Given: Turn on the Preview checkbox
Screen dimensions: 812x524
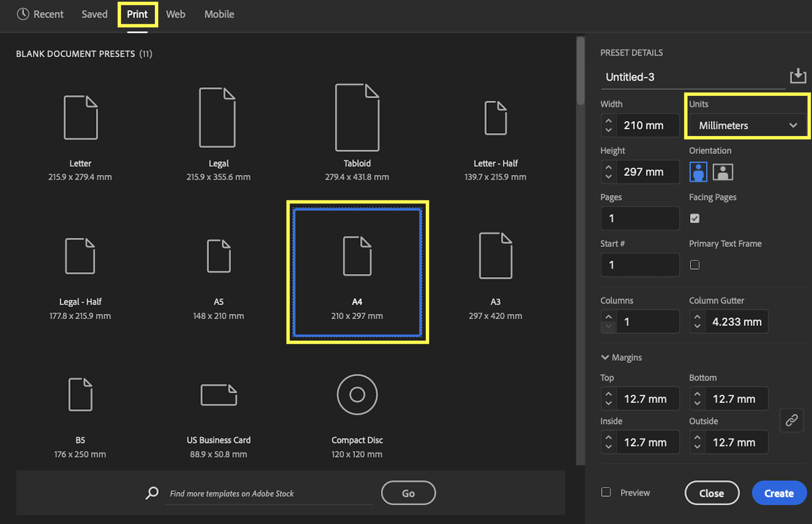Looking at the screenshot, I should tap(606, 492).
